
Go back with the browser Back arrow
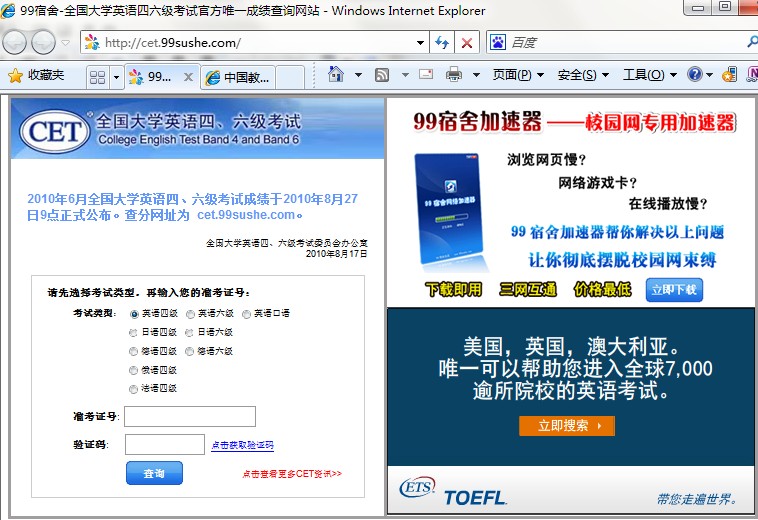15,43
